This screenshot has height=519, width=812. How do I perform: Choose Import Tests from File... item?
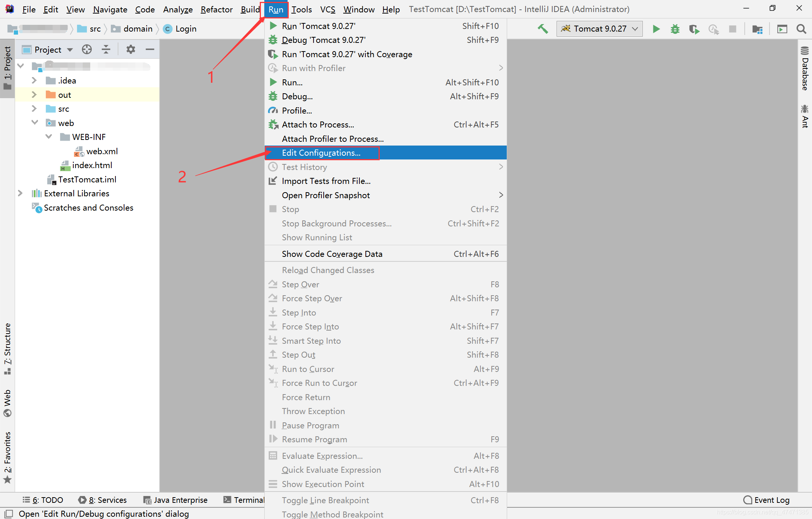click(386, 181)
